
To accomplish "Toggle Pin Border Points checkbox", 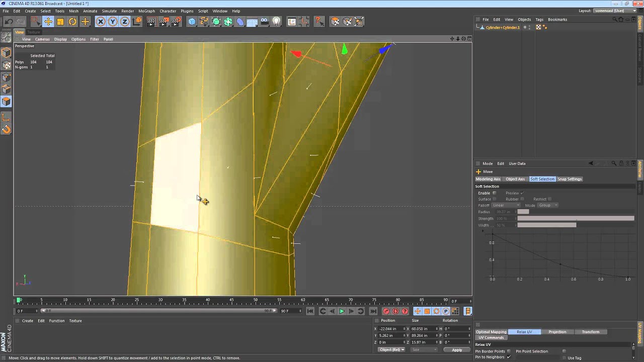I will [x=509, y=351].
